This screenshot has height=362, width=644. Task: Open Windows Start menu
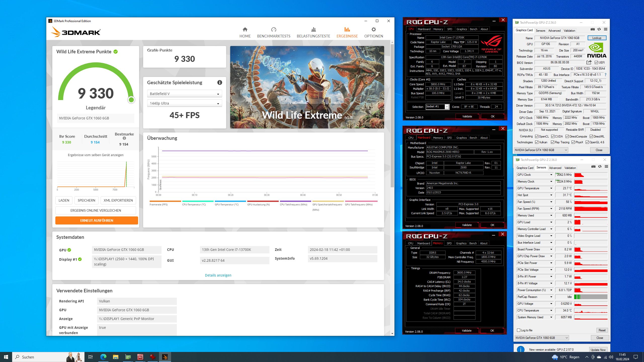point(6,357)
